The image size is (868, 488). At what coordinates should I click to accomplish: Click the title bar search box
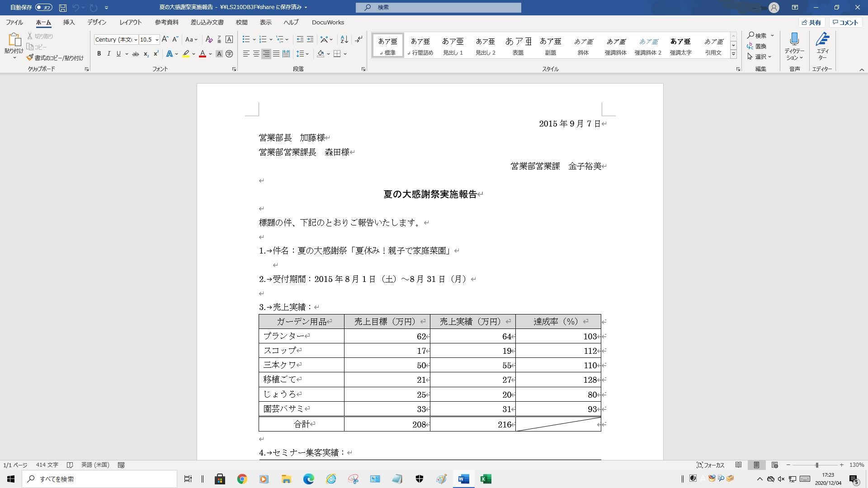(439, 8)
